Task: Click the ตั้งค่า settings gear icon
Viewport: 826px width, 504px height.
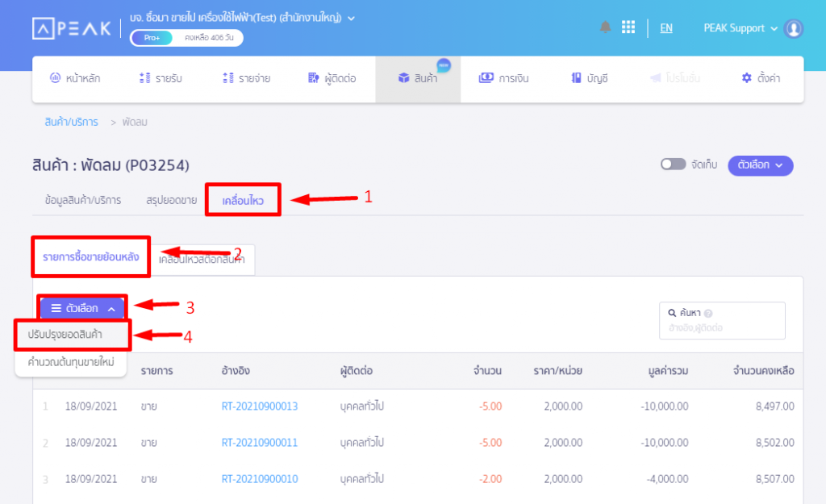Action: point(746,78)
